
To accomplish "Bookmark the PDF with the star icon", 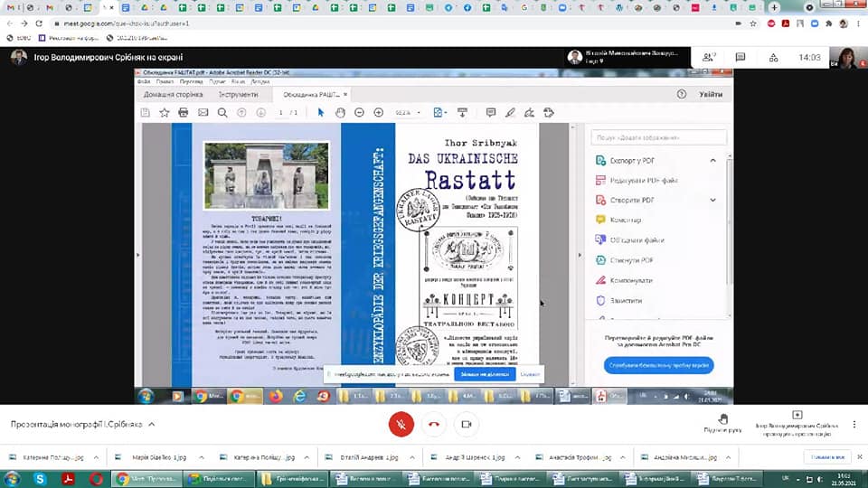I will click(x=164, y=113).
